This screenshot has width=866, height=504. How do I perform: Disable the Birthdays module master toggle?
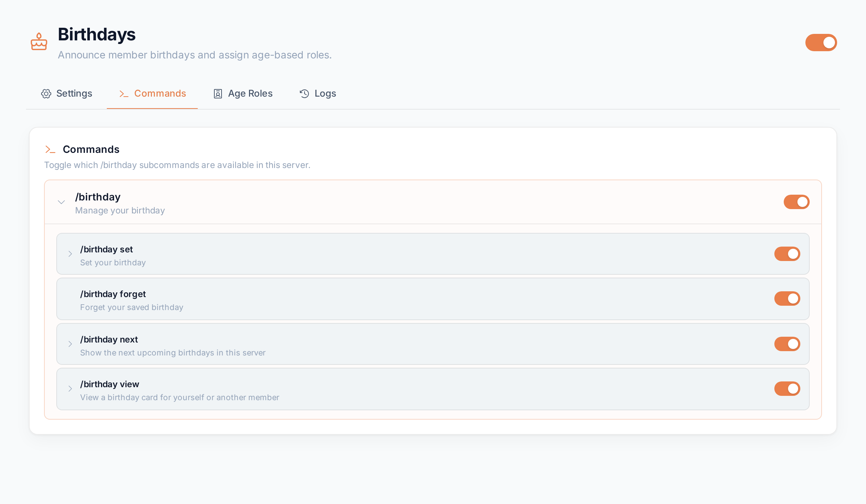click(821, 43)
